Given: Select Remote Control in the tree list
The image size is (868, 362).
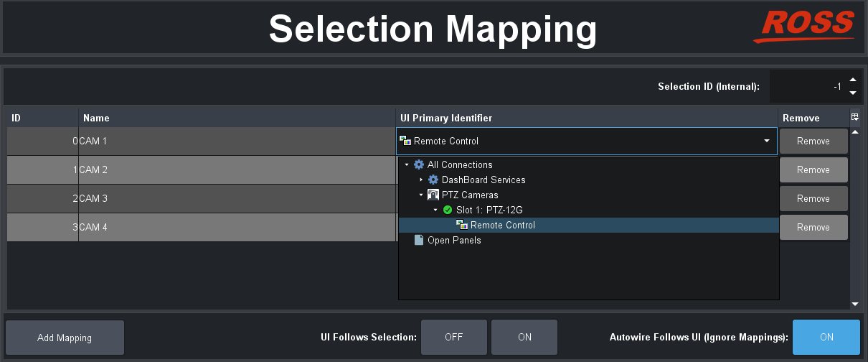Looking at the screenshot, I should [x=503, y=226].
